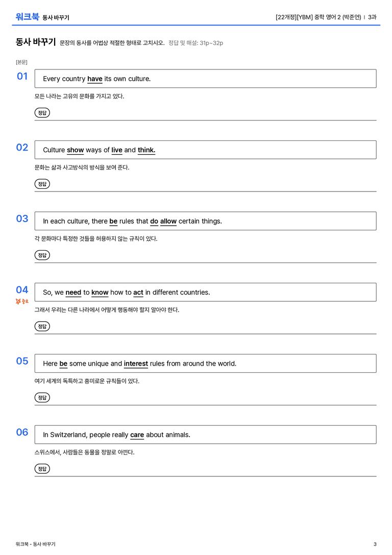Click the orange 중요 star marker

pos(22,301)
